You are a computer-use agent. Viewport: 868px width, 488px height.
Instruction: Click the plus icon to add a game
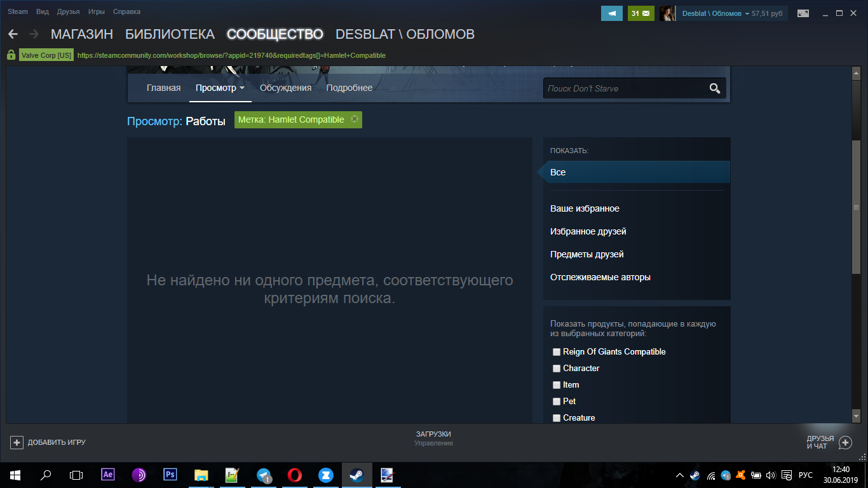(17, 442)
